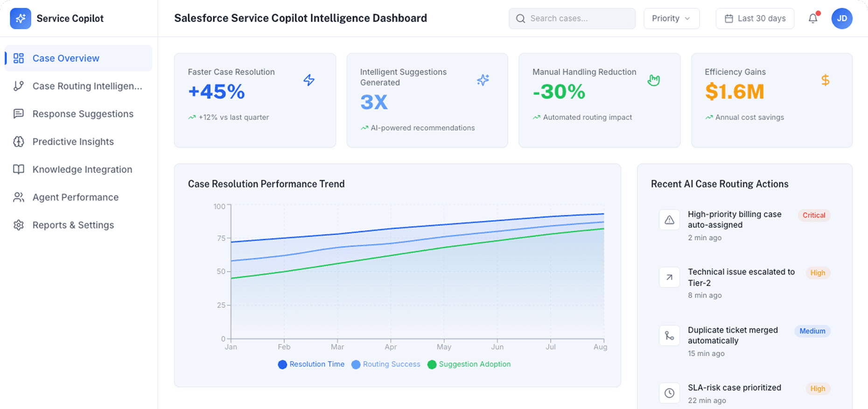Open Response Suggestions via its chat icon
The image size is (868, 409).
(19, 113)
